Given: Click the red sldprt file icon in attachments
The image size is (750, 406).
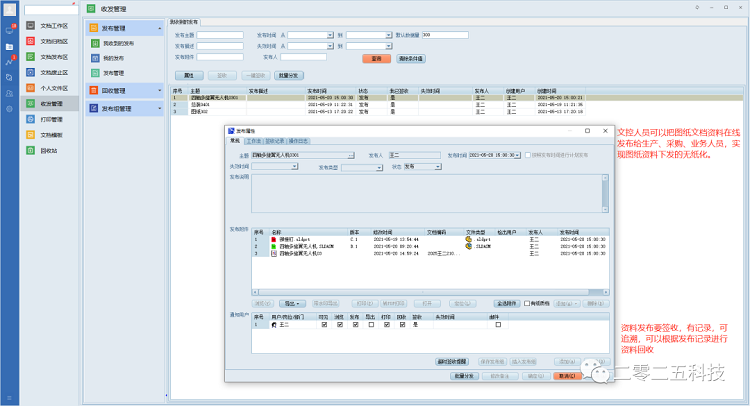Looking at the screenshot, I should 274,239.
